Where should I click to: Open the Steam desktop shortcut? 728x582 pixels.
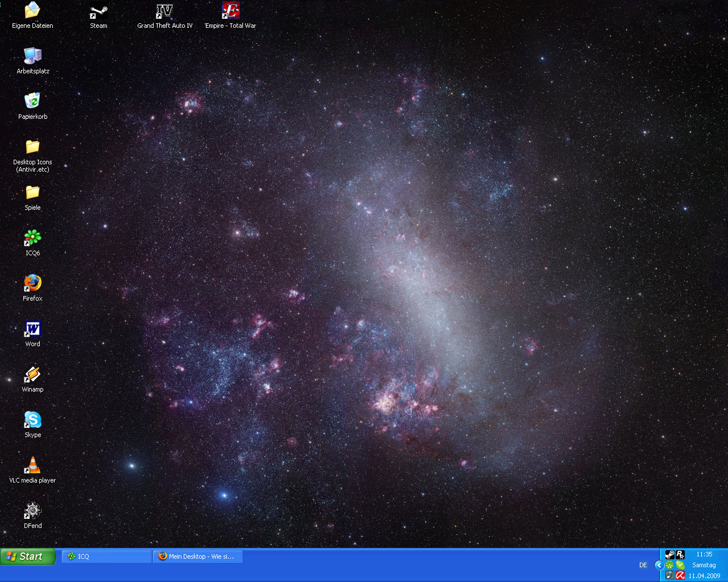(x=98, y=12)
